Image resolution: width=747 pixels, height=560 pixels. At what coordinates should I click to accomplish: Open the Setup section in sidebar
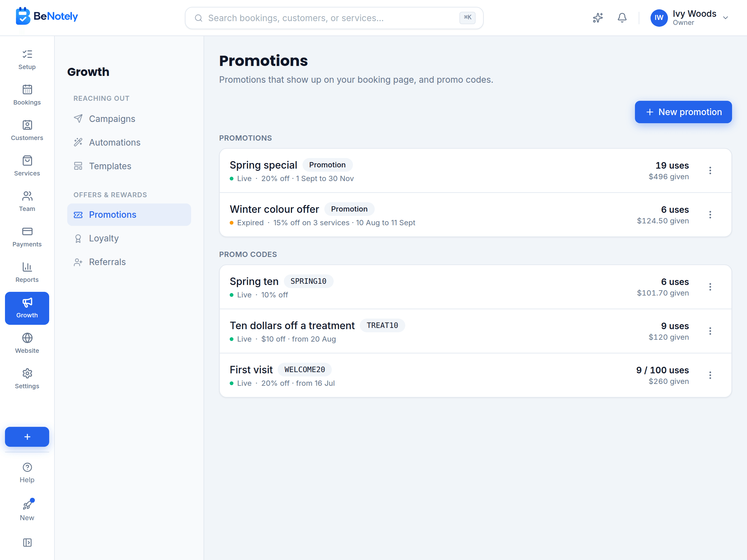point(27,60)
